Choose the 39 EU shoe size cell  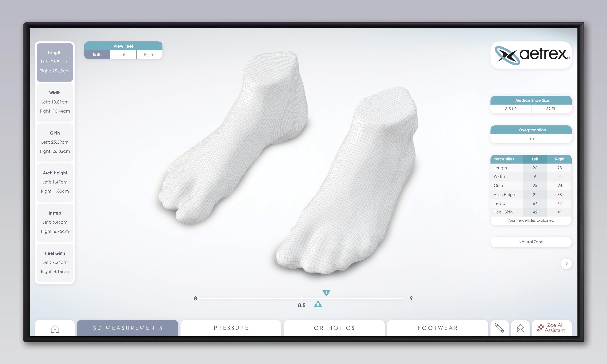pyautogui.click(x=551, y=109)
